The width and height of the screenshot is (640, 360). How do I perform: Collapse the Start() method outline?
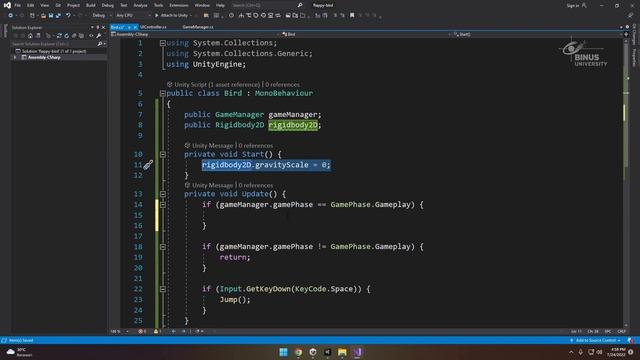(162, 154)
